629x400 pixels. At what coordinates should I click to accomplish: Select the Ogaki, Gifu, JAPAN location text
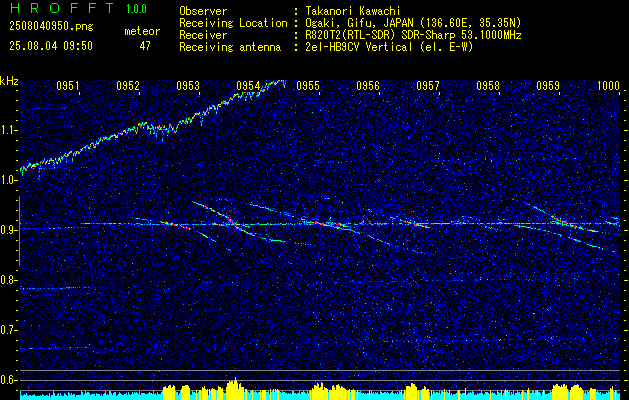pos(413,23)
